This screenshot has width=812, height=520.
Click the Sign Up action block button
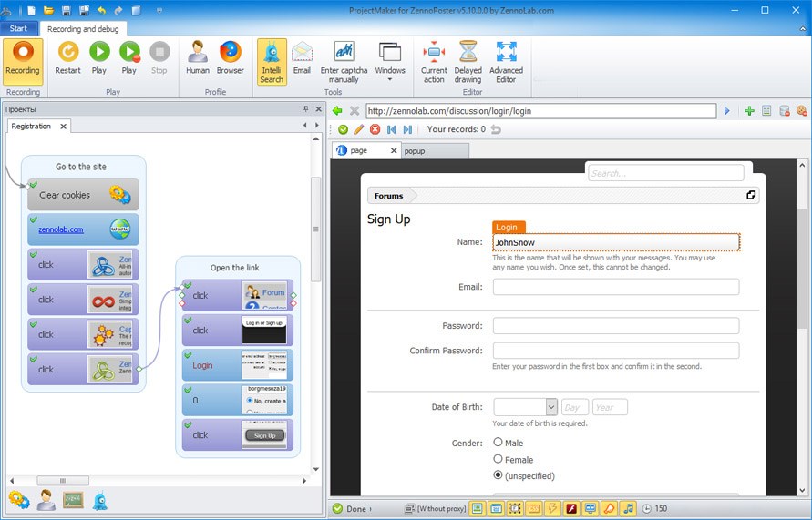[264, 435]
